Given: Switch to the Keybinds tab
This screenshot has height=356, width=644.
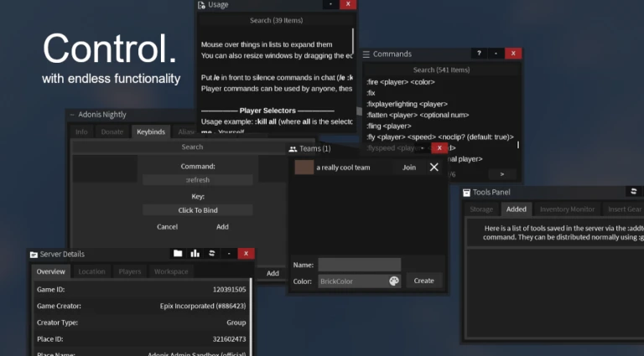Looking at the screenshot, I should (151, 132).
